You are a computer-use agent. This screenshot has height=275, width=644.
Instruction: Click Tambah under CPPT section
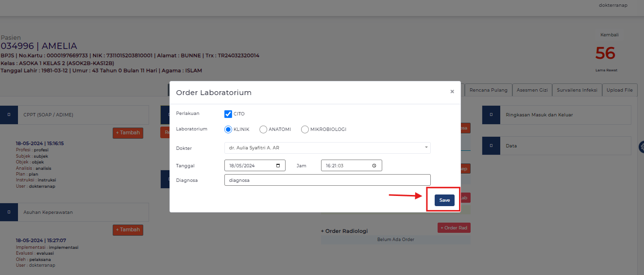pyautogui.click(x=128, y=133)
